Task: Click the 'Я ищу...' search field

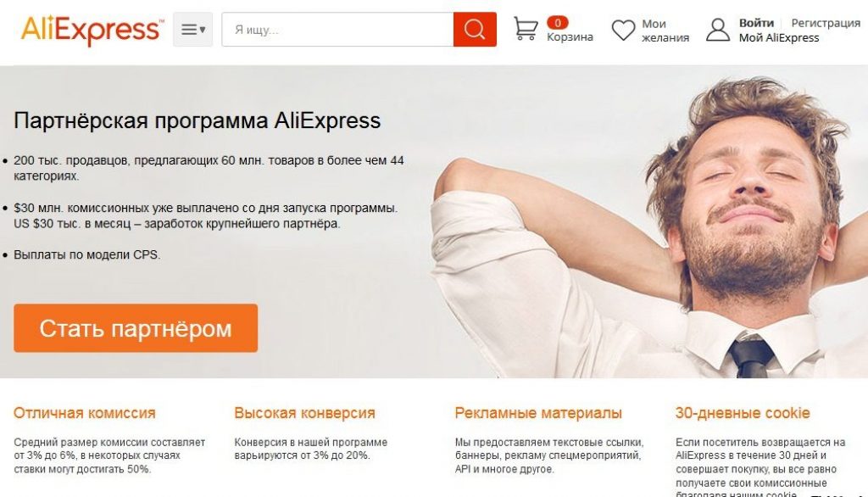Action: tap(337, 30)
